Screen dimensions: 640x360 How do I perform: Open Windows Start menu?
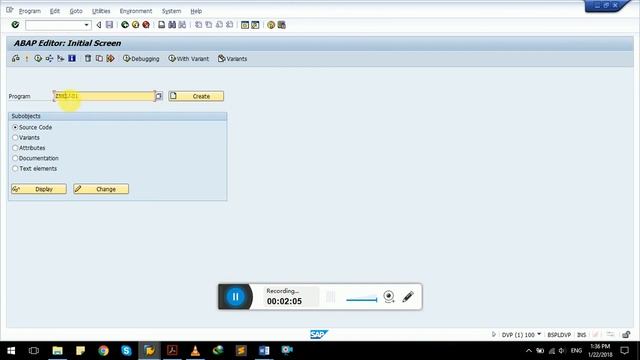[x=11, y=351]
